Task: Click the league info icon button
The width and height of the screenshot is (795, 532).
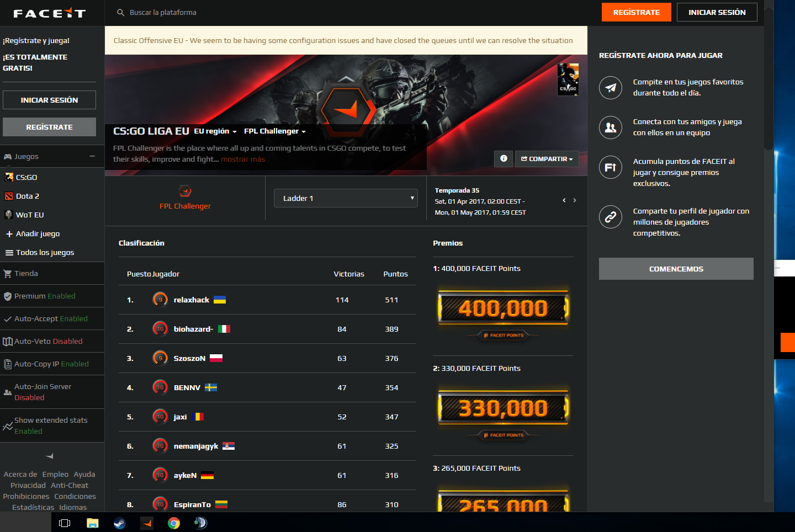Action: 504,158
